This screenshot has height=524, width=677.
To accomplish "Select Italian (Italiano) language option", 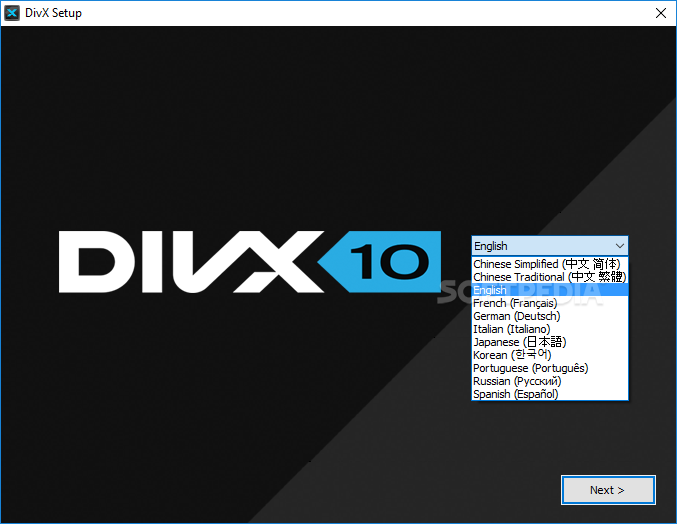I will [x=550, y=329].
